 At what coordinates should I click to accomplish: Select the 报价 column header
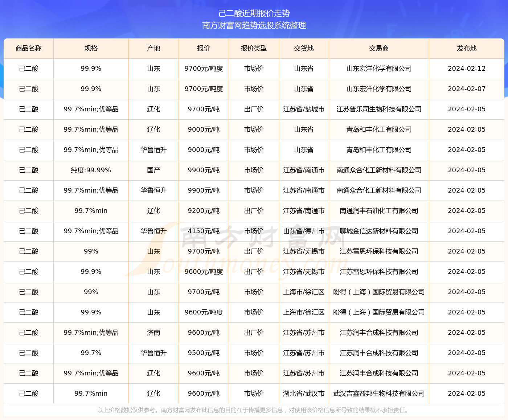tap(204, 48)
